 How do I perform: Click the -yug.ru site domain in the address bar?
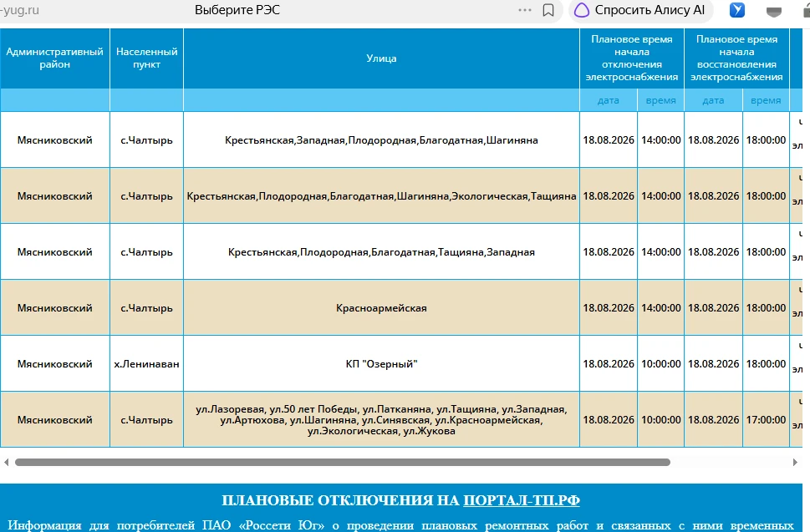coord(19,10)
